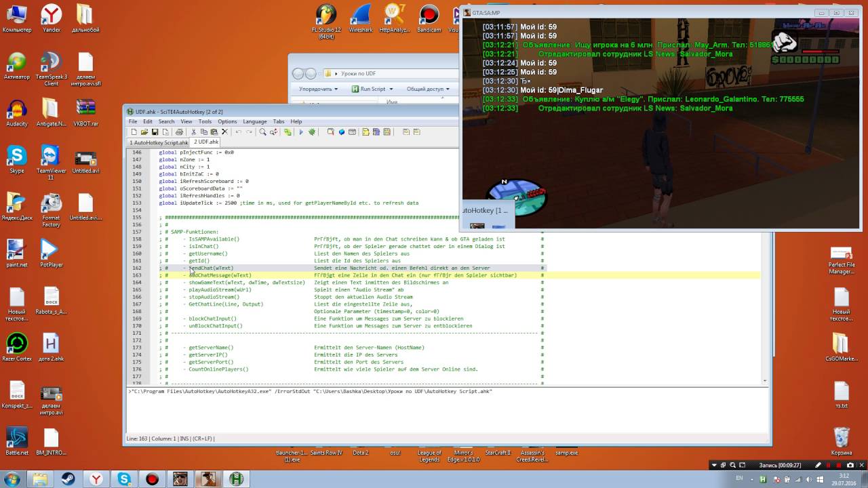Viewport: 868px width, 488px height.
Task: Open Battle.net desktop shortcut
Action: 17,441
